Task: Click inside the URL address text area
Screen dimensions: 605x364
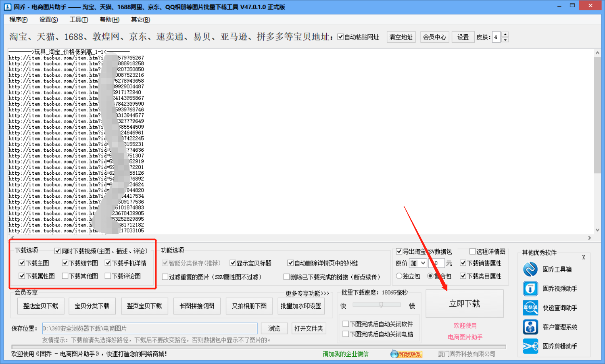Action: click(301, 141)
